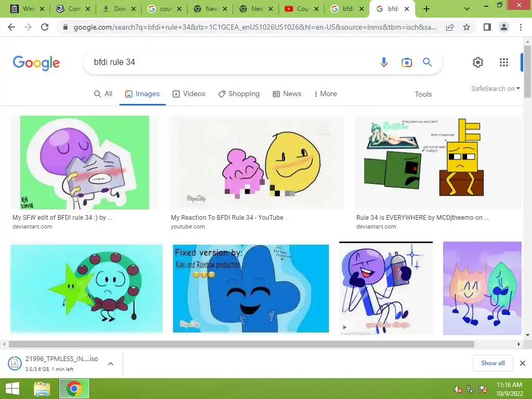Open the yellow face thumbnail image
This screenshot has height=399, width=532.
coord(256,163)
